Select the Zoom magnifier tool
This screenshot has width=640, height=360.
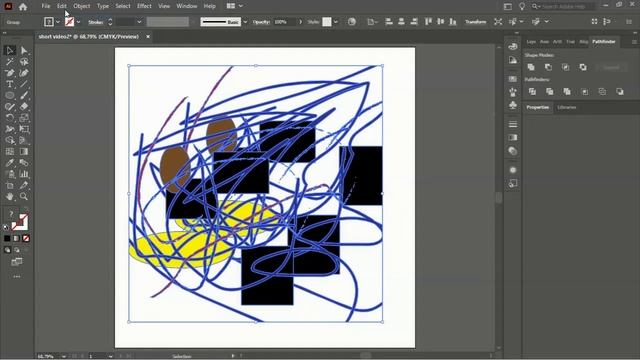pos(24,197)
